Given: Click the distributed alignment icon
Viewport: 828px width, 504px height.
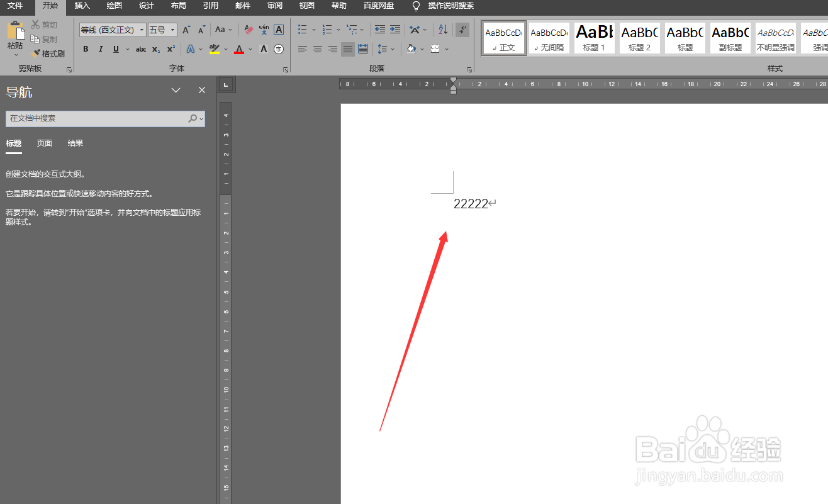Looking at the screenshot, I should tap(363, 49).
